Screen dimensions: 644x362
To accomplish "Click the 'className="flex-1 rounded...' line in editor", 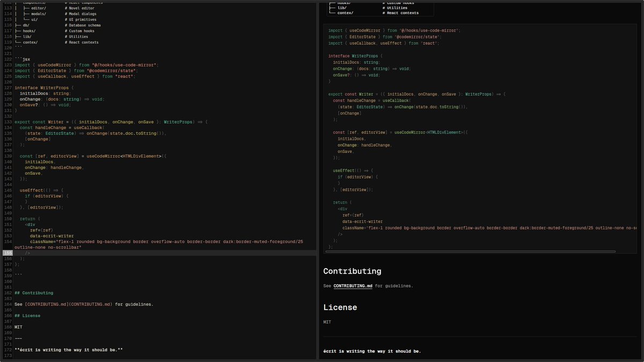I will [159, 245].
